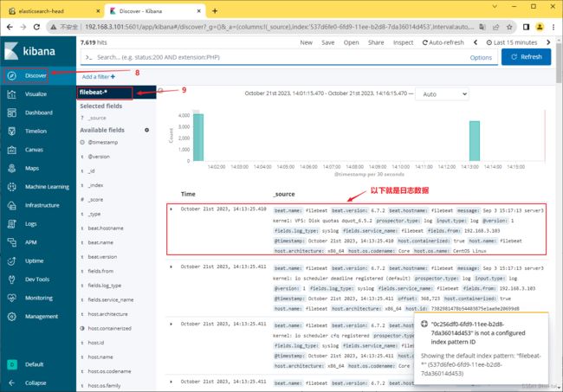The image size is (563, 392).
Task: Select the @timestamp field
Action: 103,143
